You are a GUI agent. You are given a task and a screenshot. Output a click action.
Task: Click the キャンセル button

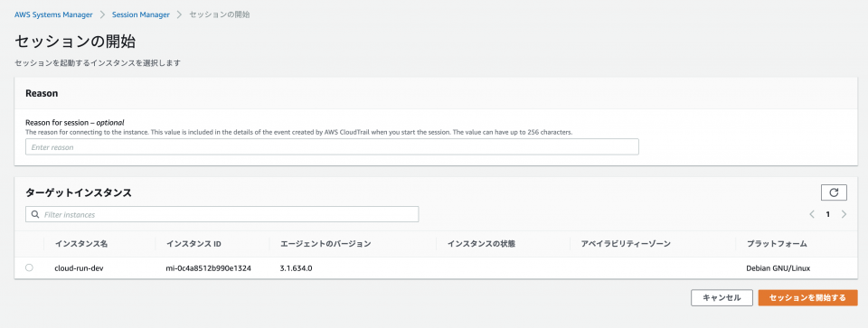pyautogui.click(x=722, y=297)
